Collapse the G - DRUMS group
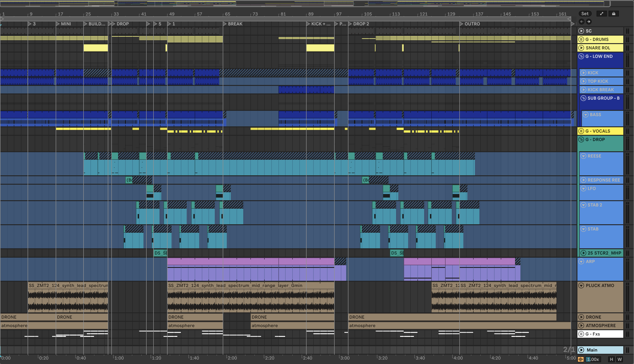 pos(581,40)
